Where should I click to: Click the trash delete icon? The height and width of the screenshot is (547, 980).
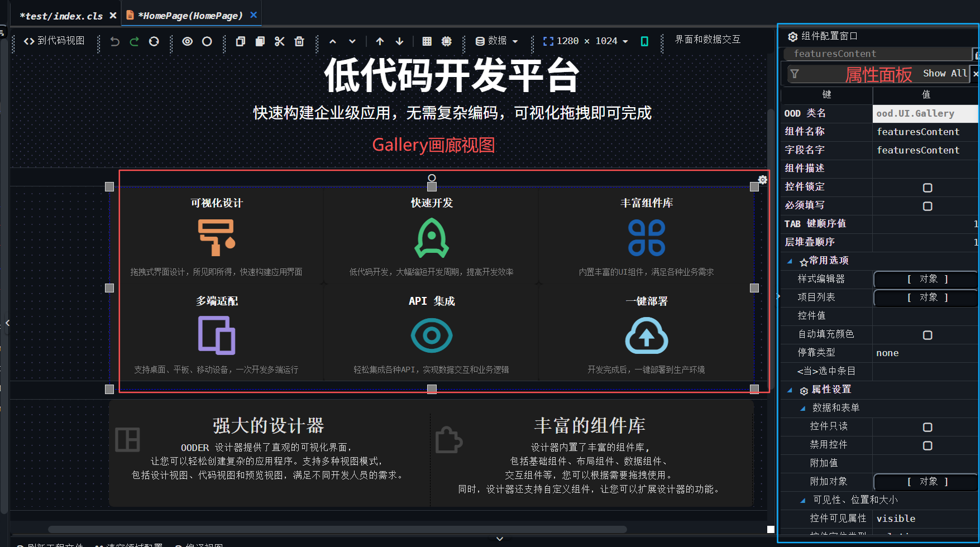299,41
